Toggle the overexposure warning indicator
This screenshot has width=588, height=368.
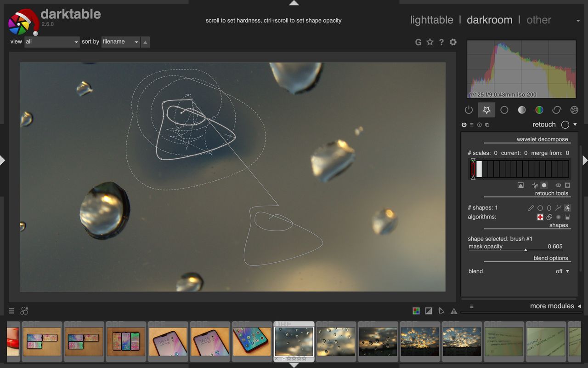pyautogui.click(x=429, y=311)
